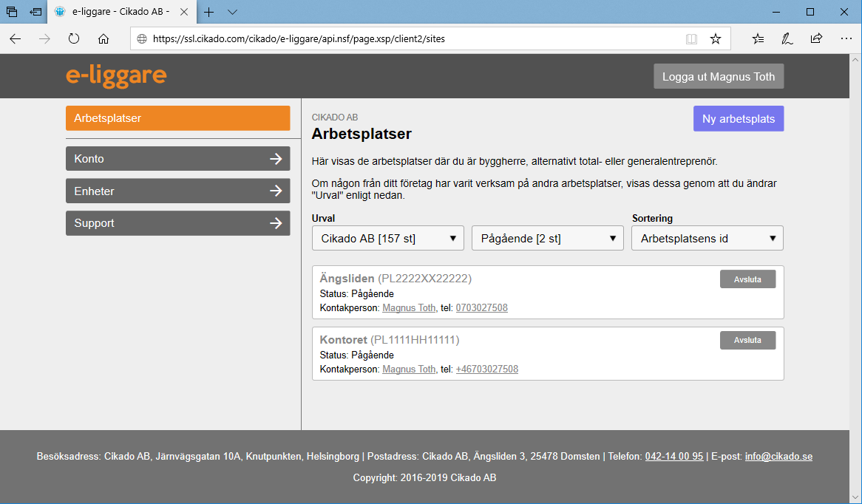This screenshot has width=862, height=504.
Task: Click the Urval label
Action: (323, 218)
